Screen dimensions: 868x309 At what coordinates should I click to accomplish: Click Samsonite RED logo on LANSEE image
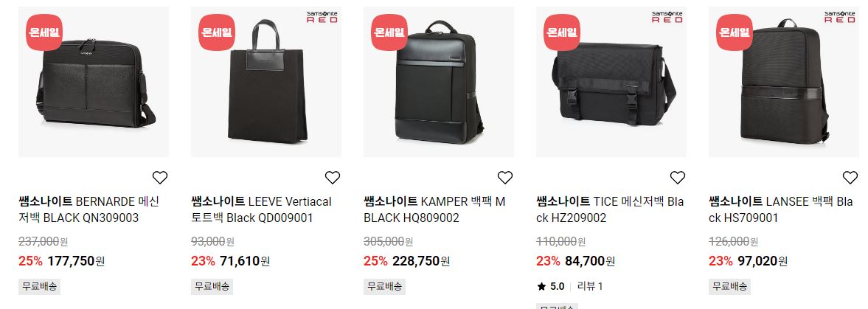click(840, 17)
